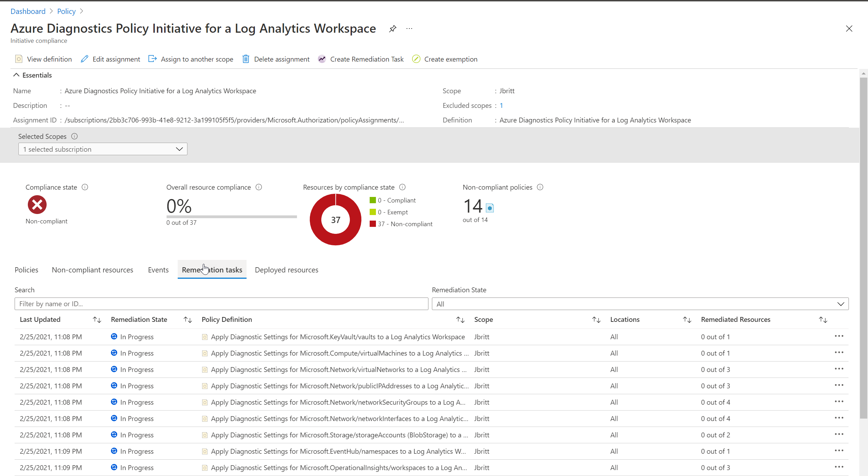Image resolution: width=868 pixels, height=476 pixels.
Task: Sort table by Remediation State column
Action: tap(188, 319)
